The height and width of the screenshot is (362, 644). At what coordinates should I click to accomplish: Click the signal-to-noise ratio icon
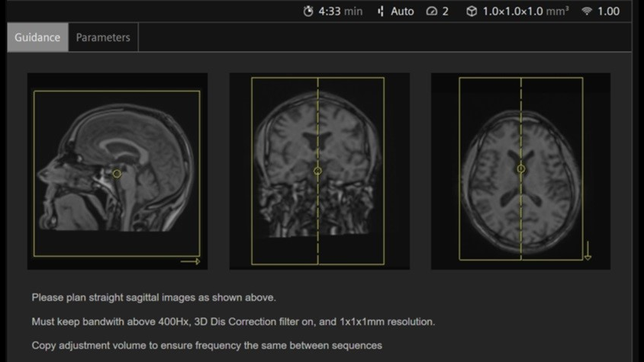click(x=587, y=11)
